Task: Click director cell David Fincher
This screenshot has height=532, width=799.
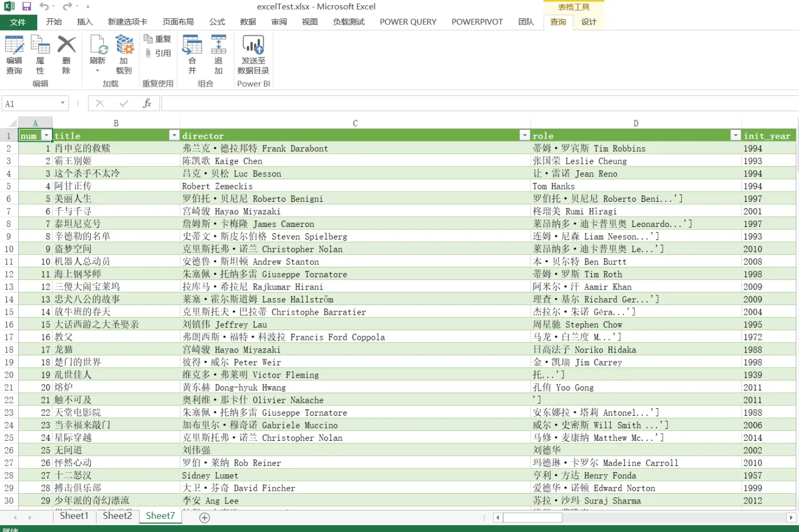Action: (356, 488)
